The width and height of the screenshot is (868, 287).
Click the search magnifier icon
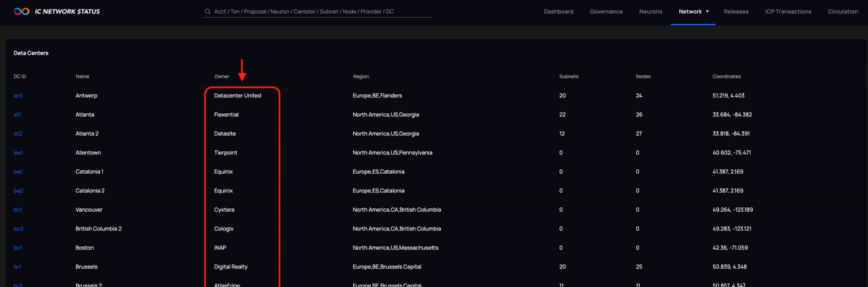pos(208,12)
